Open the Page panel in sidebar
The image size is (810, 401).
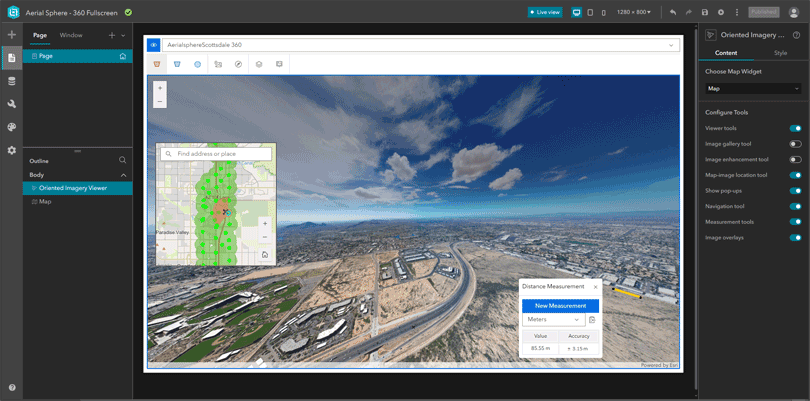pyautogui.click(x=11, y=58)
